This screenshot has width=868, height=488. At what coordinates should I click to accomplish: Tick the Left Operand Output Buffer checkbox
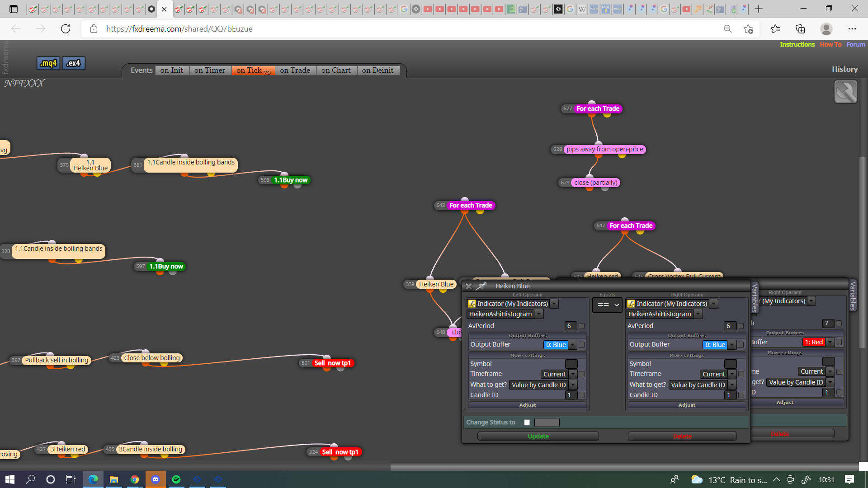tap(582, 345)
